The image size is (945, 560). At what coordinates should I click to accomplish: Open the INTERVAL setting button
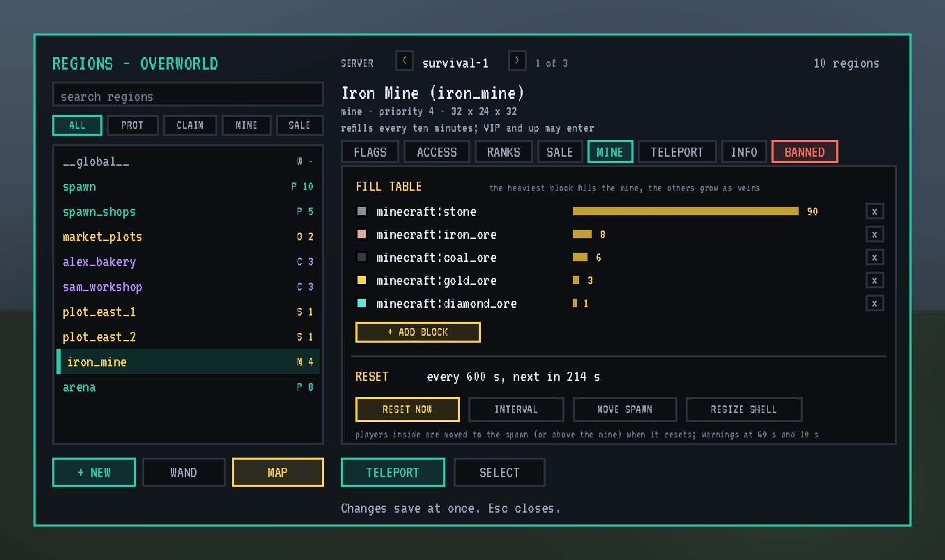coord(516,410)
